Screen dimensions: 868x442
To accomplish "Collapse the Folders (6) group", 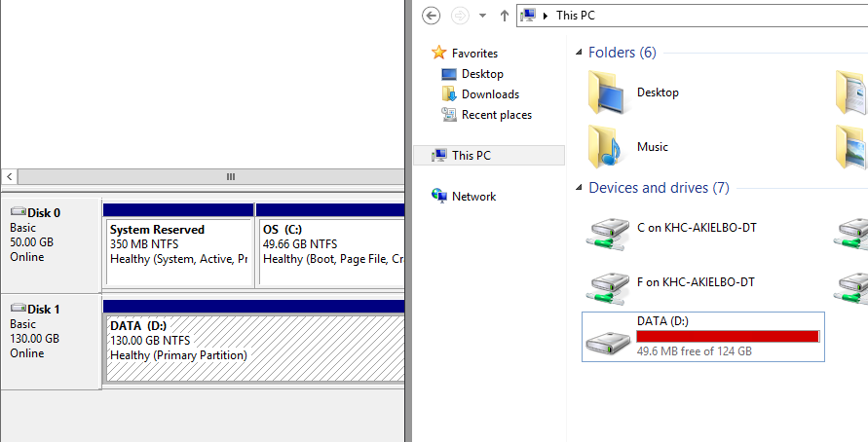I will click(579, 52).
